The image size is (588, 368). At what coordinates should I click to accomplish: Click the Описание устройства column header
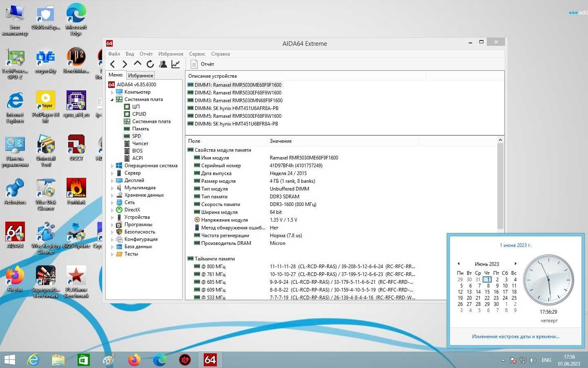pos(306,76)
